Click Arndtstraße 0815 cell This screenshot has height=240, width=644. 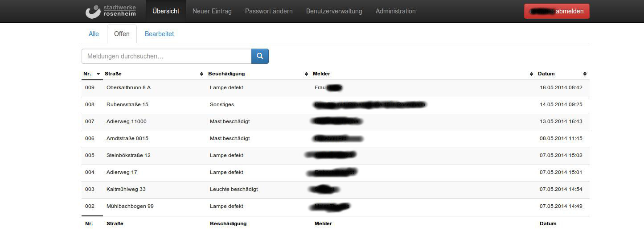pos(127,138)
